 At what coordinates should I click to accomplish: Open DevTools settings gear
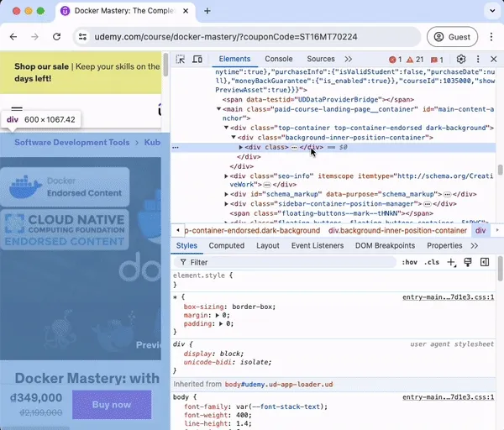[x=461, y=59]
